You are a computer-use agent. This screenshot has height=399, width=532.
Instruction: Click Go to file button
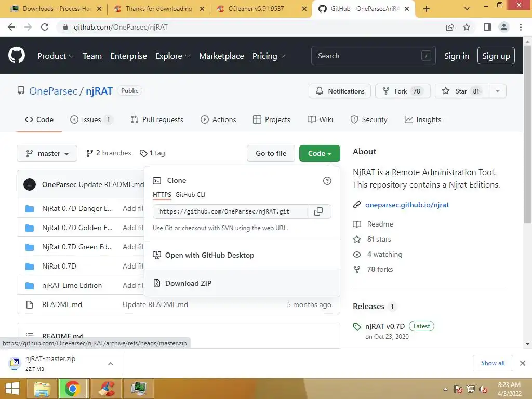271,153
